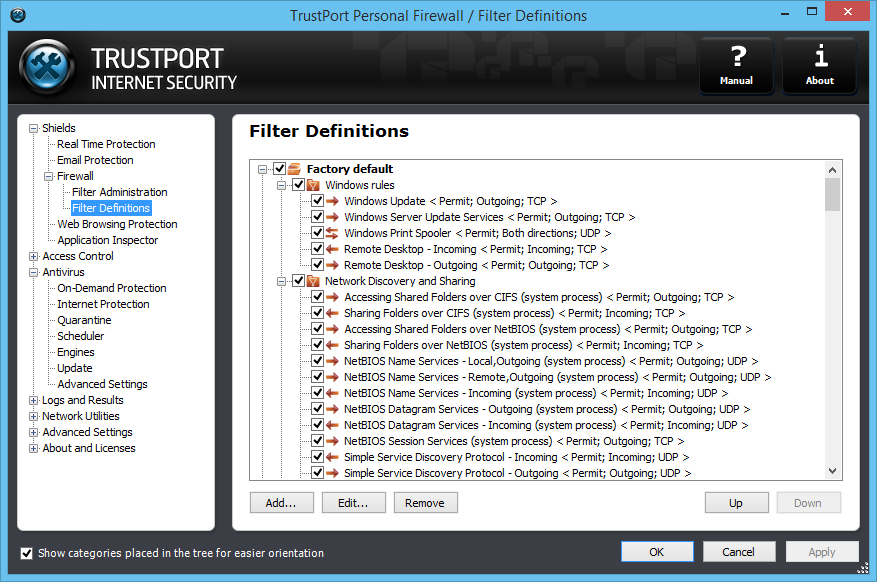Move the selected filter Up
The width and height of the screenshot is (877, 582).
click(737, 503)
